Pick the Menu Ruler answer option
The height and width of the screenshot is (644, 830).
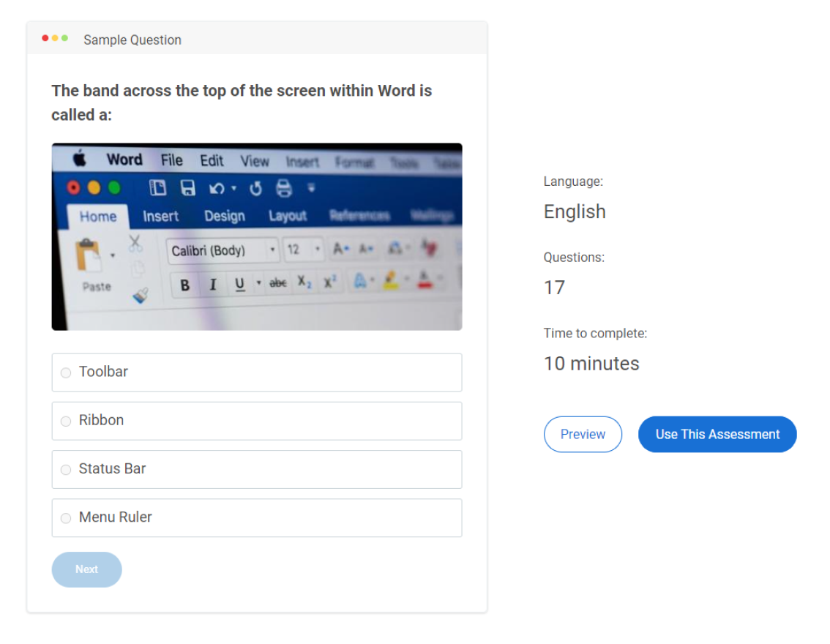66,517
